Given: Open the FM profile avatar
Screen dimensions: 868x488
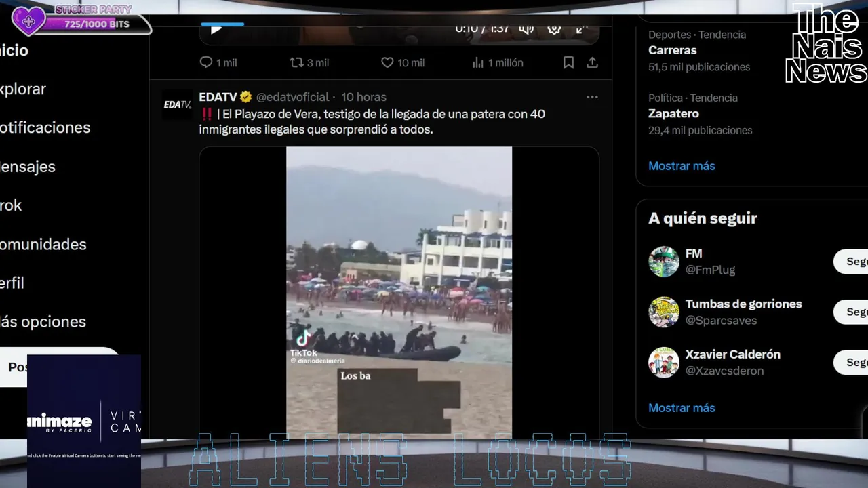Looking at the screenshot, I should click(x=664, y=262).
